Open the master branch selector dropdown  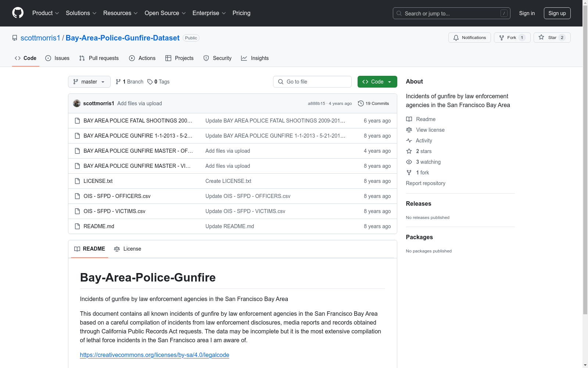click(89, 82)
